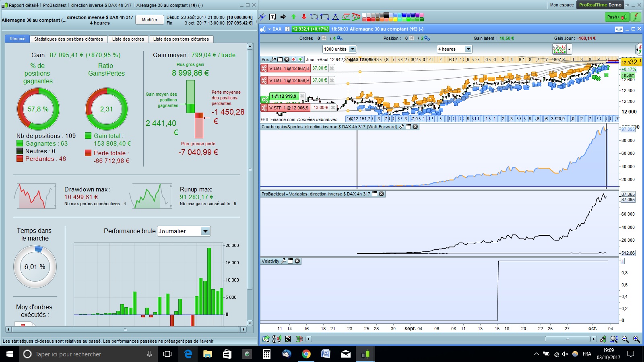Viewport: 644px width, 362px height.
Task: Open the 4 heures timeframe dropdown
Action: 468,49
